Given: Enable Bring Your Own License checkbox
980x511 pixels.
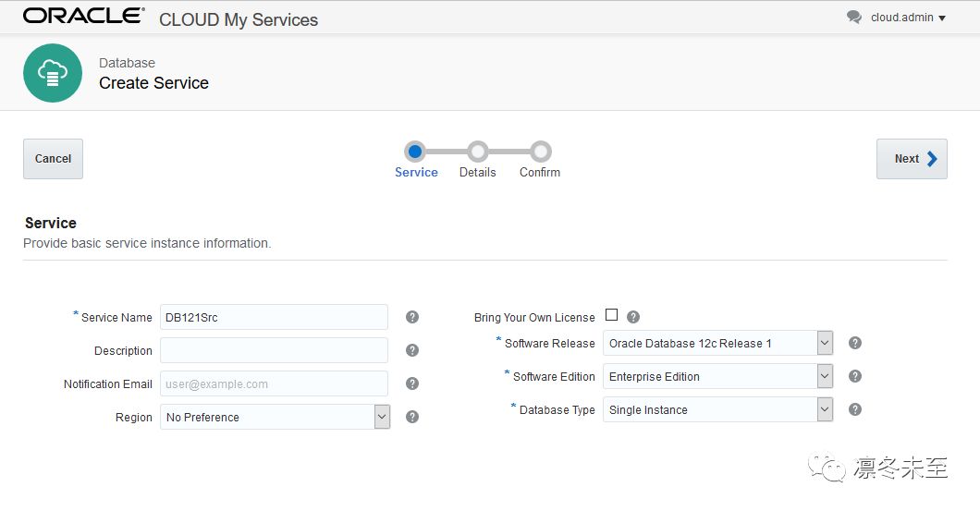Looking at the screenshot, I should point(611,315).
